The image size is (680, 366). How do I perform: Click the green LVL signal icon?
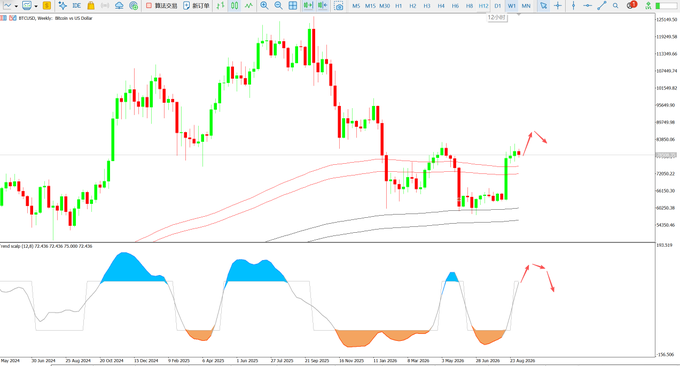[648, 6]
